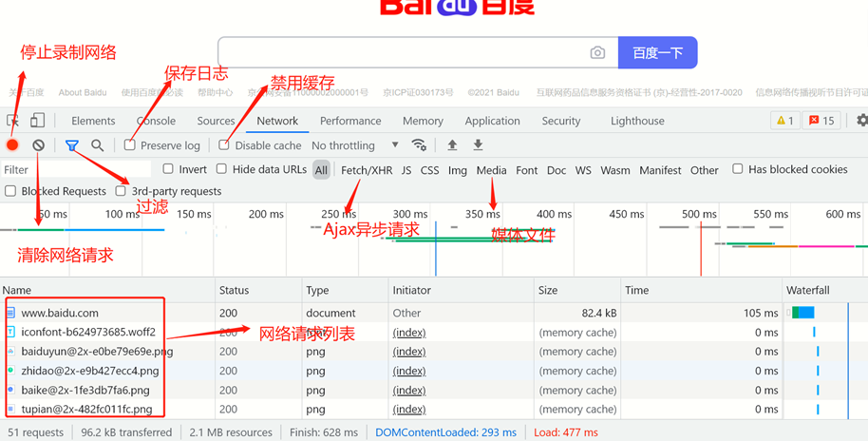Select baiduyun@2x-e0be79e69e.png request
The height and width of the screenshot is (441, 868).
(434, 352)
